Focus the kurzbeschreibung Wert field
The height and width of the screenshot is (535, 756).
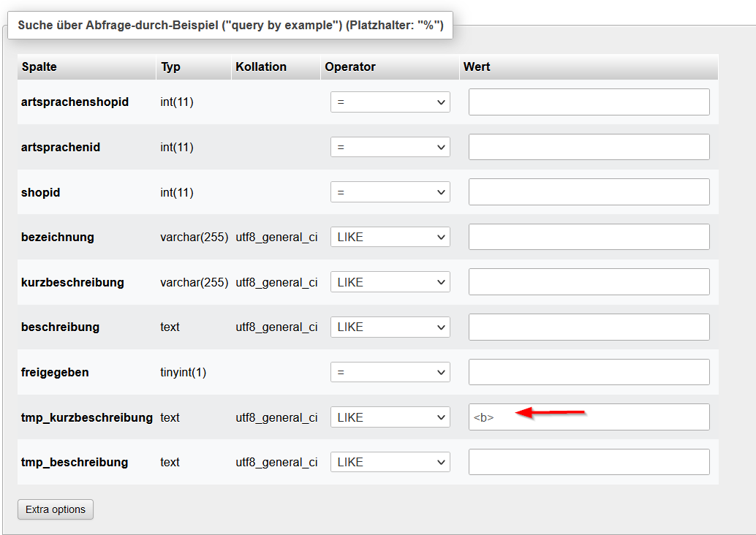click(x=589, y=281)
